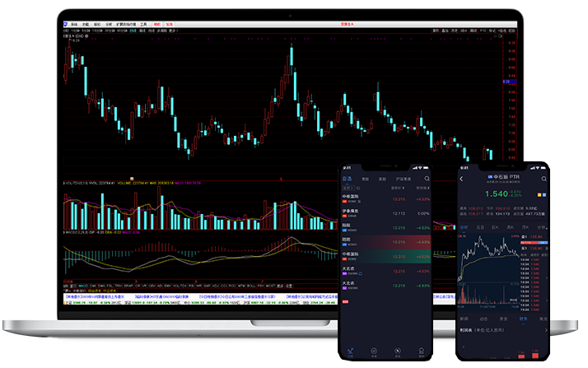
Task: Open fourth bottom navigation icon on watchlist phone
Action: pyautogui.click(x=422, y=350)
